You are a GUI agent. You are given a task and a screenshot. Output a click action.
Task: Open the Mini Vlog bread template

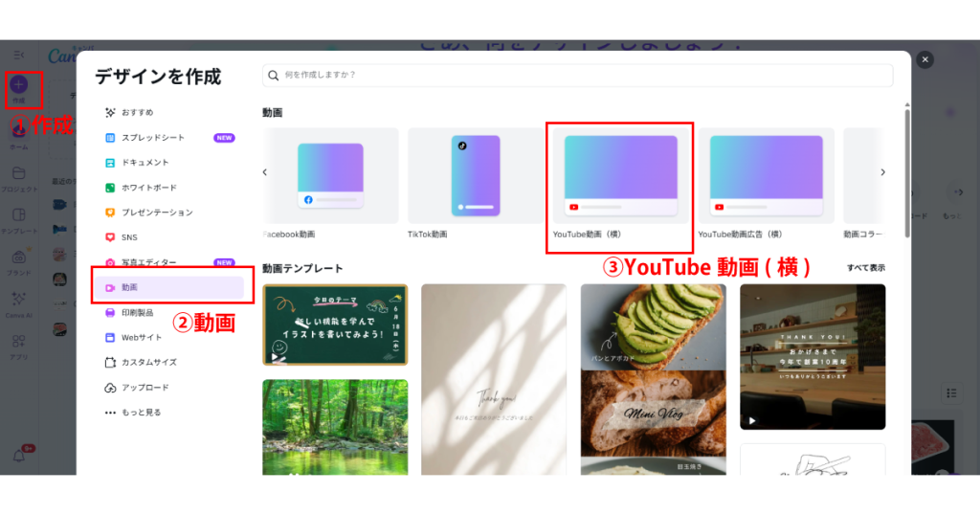[x=653, y=414]
